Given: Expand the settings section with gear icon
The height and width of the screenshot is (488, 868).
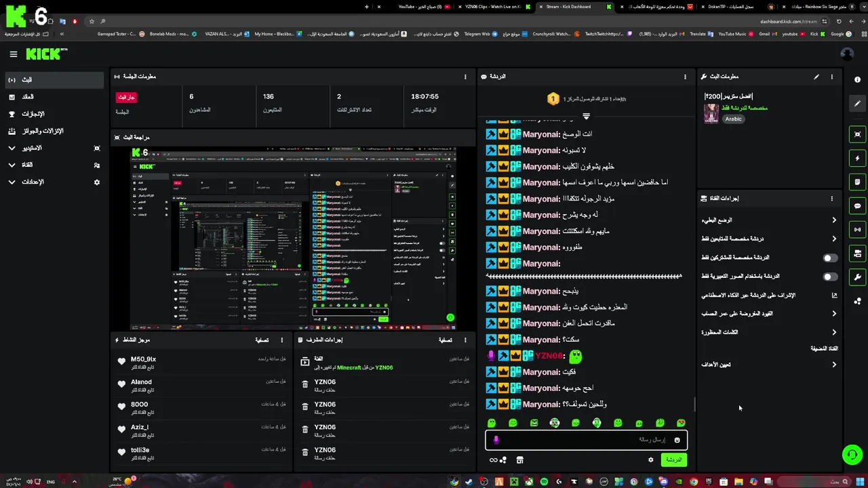Looking at the screenshot, I should coord(54,182).
